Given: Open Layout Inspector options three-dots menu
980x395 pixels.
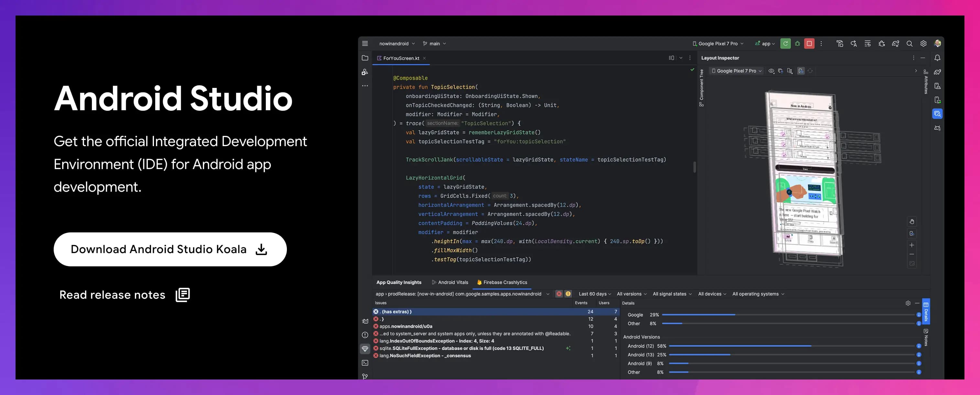Looking at the screenshot, I should click(x=913, y=58).
